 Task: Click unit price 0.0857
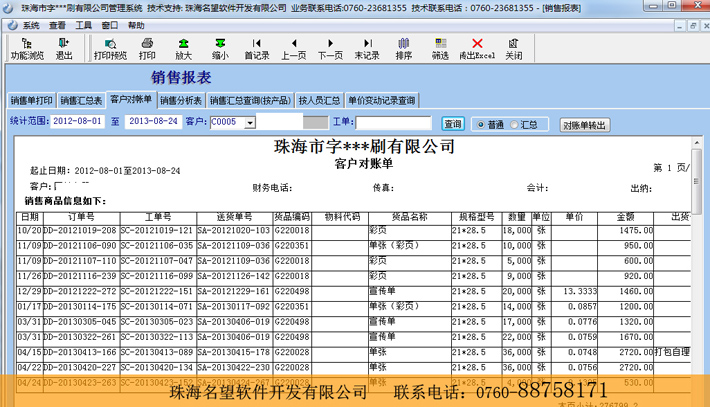click(582, 306)
